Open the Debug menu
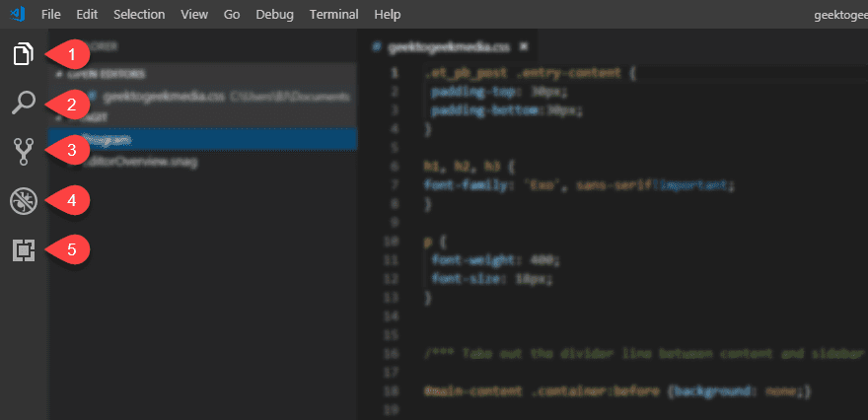Image resolution: width=868 pixels, height=420 pixels. coord(274,15)
